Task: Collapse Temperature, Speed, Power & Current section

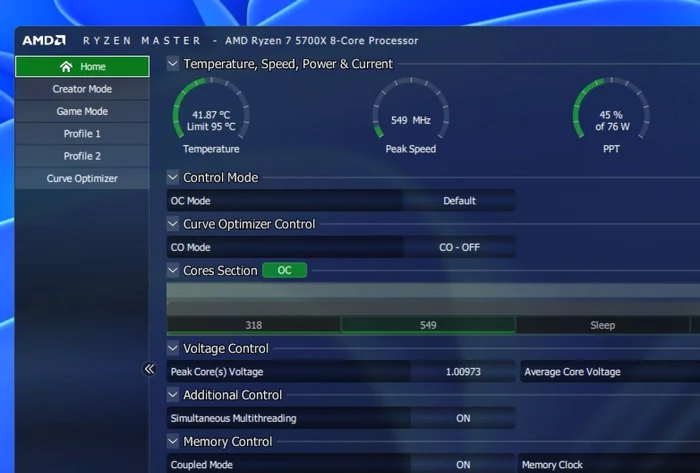Action: tap(173, 63)
